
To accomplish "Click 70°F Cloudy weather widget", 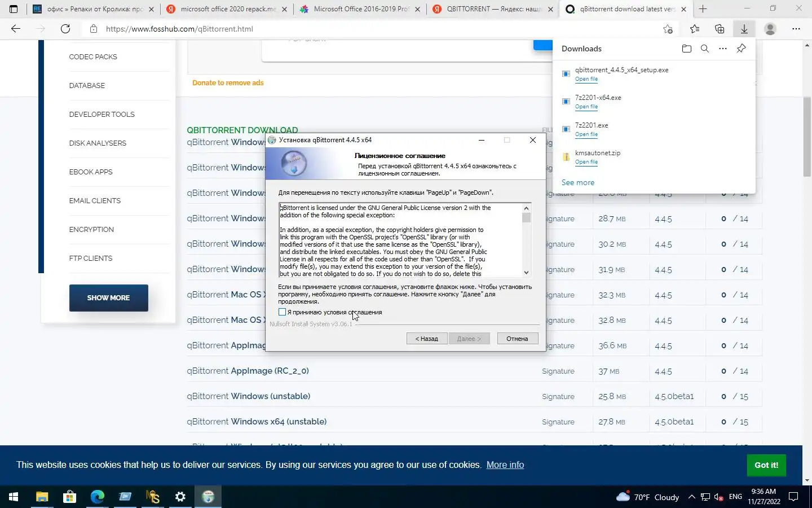I will coord(648,497).
